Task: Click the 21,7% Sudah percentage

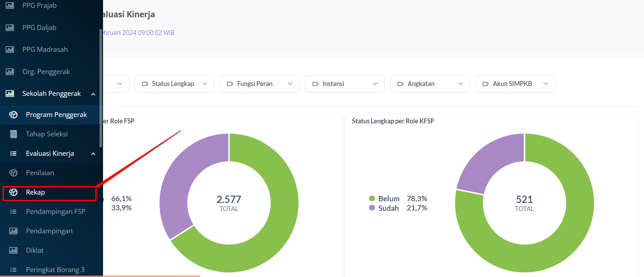Action: pos(417,208)
